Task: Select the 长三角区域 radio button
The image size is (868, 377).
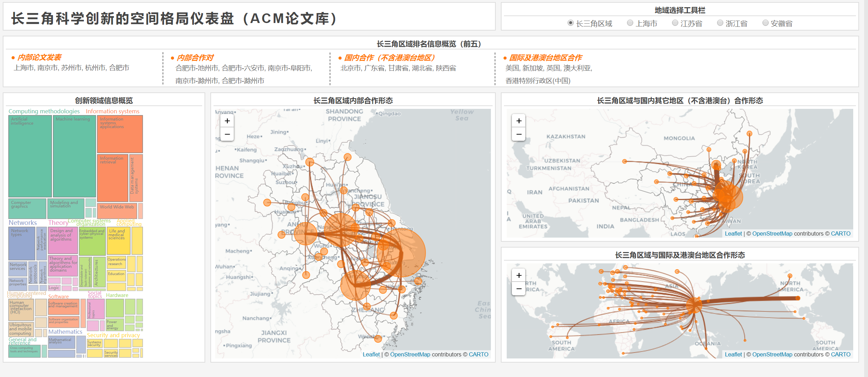Action: coord(571,23)
